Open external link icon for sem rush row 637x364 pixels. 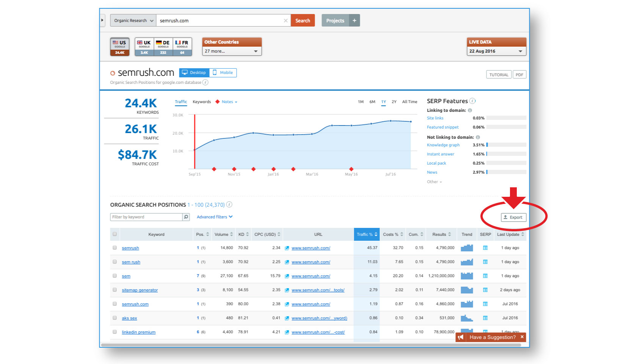(287, 262)
